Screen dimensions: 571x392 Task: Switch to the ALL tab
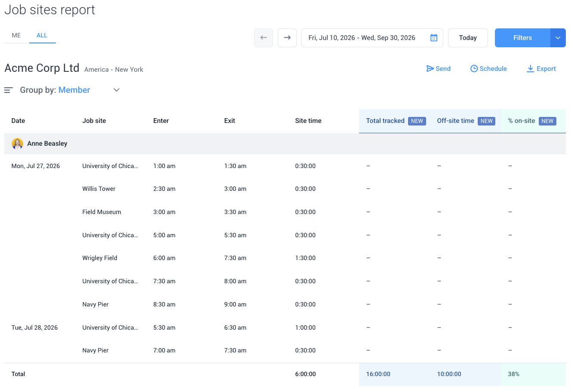point(42,35)
